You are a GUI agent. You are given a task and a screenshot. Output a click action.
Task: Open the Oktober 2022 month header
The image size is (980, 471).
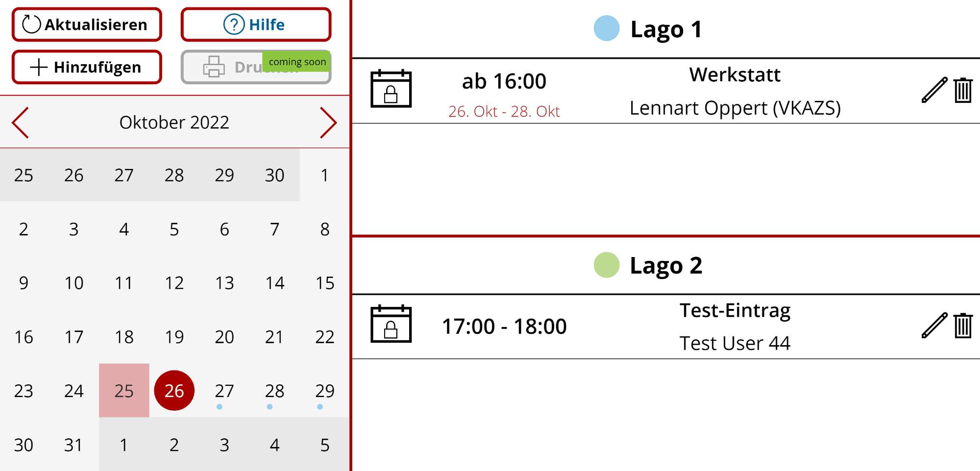(x=174, y=122)
